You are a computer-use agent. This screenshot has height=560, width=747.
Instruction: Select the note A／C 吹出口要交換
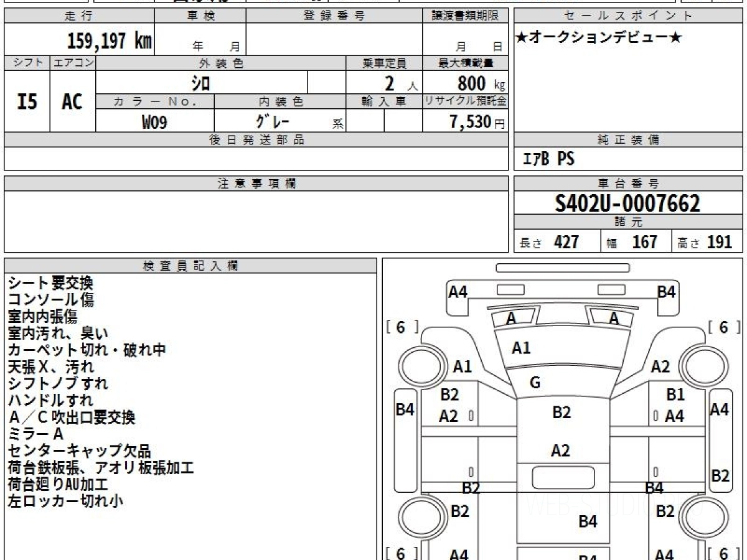tap(72, 418)
